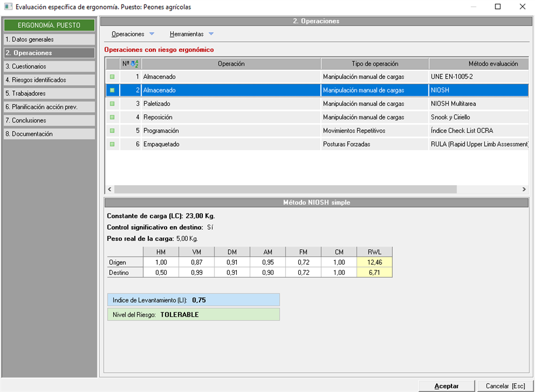Go to 1. Datos generales section
Screen dimensions: 535x392
point(49,40)
